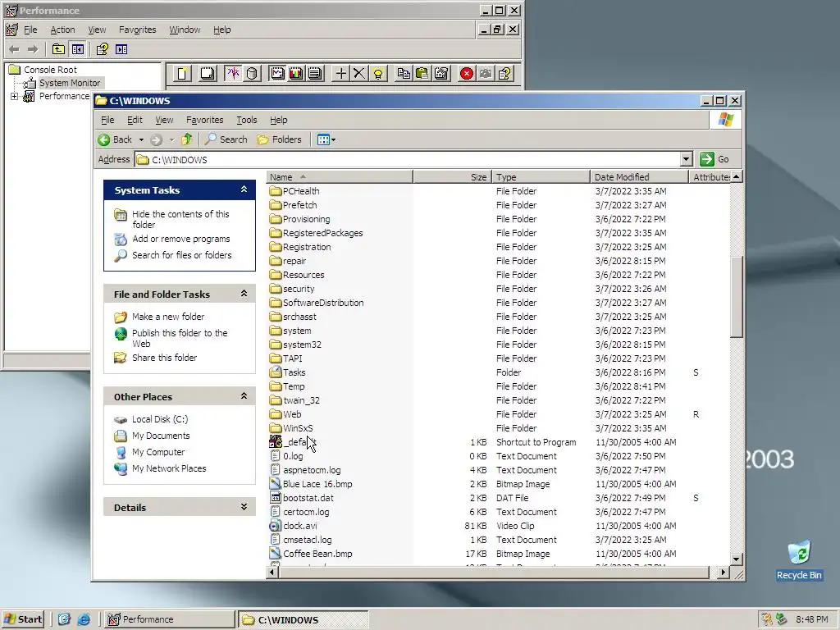Toggle Freeze Display red stop icon

(467, 73)
